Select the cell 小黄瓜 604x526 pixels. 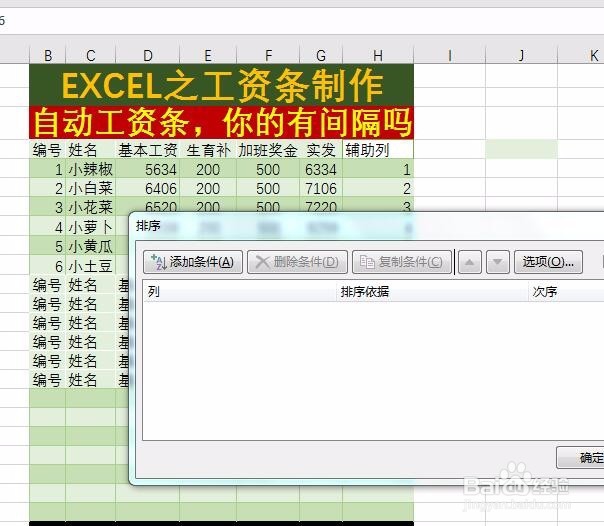(91, 246)
